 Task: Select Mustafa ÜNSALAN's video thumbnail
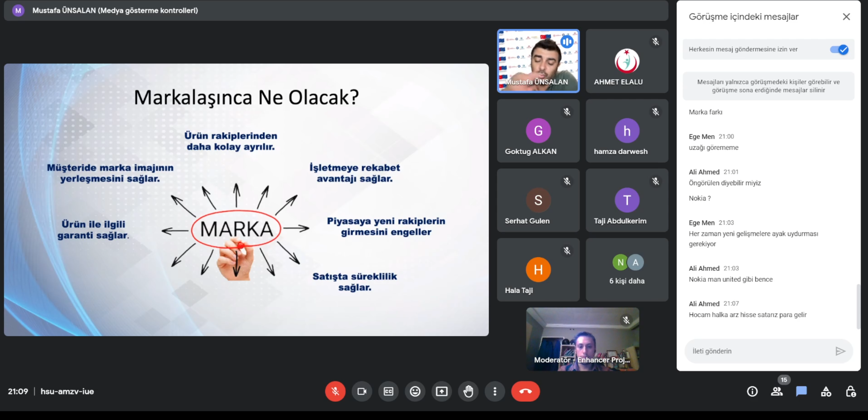click(538, 61)
